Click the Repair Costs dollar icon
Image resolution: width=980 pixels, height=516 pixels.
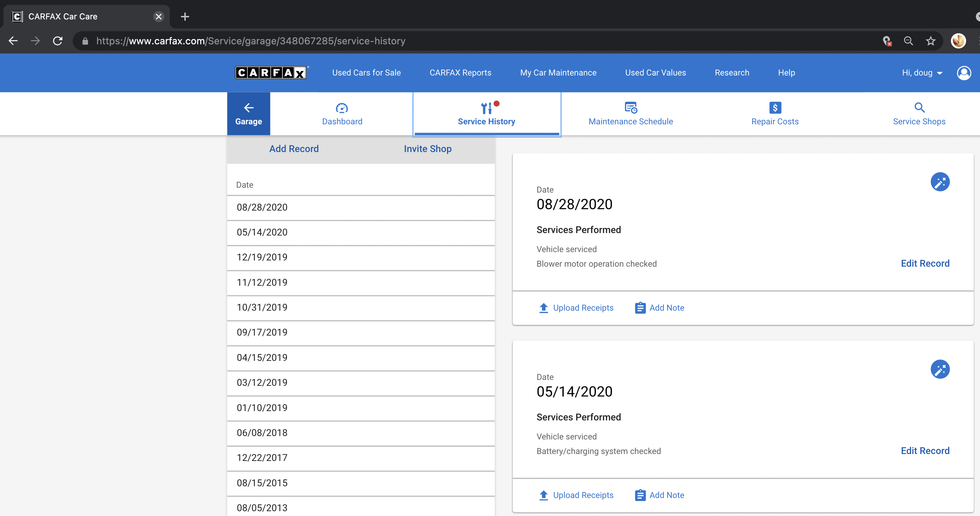[775, 108]
